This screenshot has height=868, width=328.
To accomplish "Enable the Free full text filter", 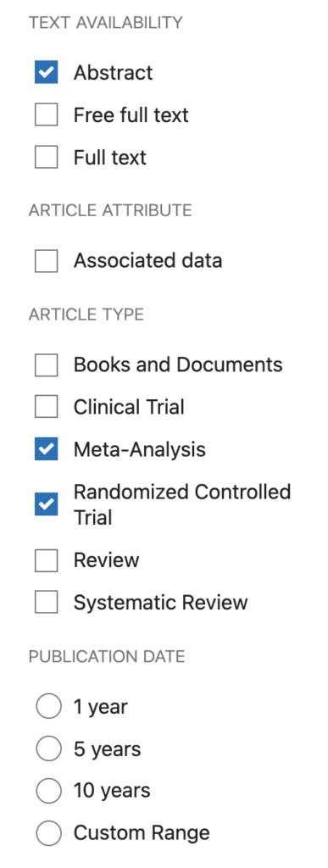I will [x=46, y=114].
